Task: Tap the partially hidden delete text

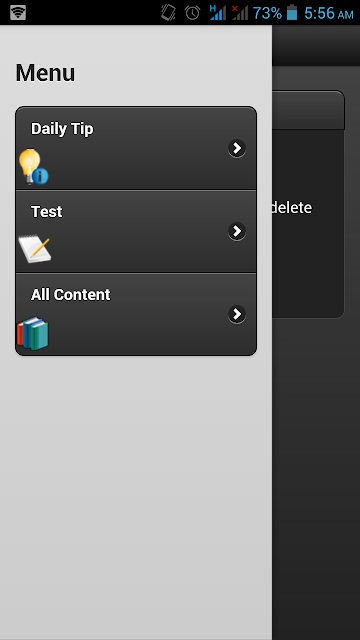Action: [292, 208]
